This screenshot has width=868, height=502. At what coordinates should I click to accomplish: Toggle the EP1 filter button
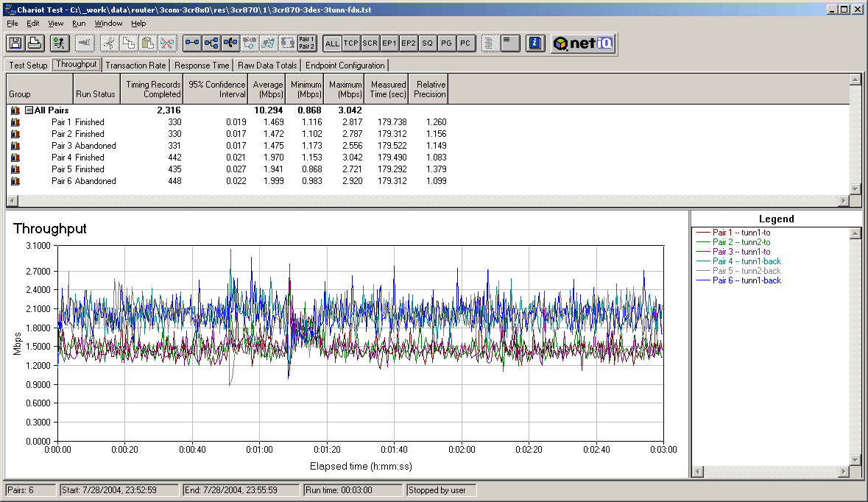(389, 43)
